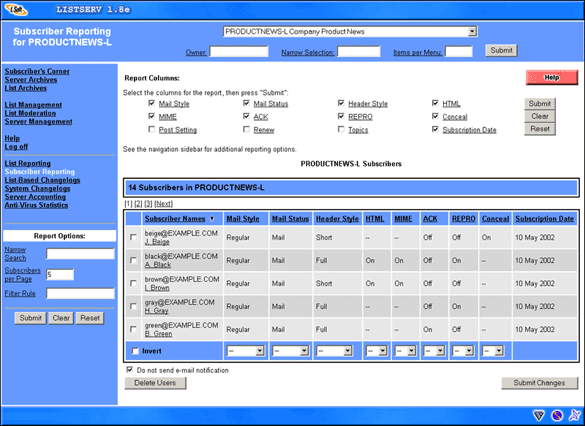Uncheck the HTML column checkbox

(435, 103)
